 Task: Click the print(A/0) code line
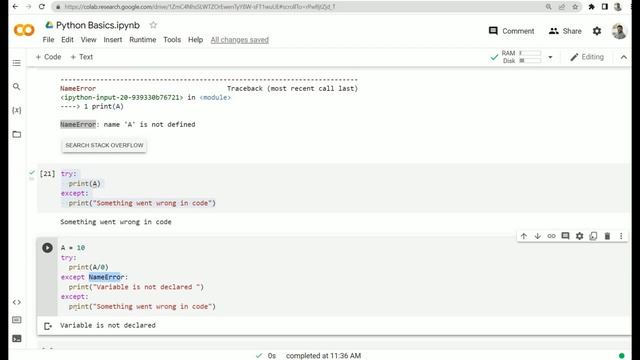[x=89, y=267]
